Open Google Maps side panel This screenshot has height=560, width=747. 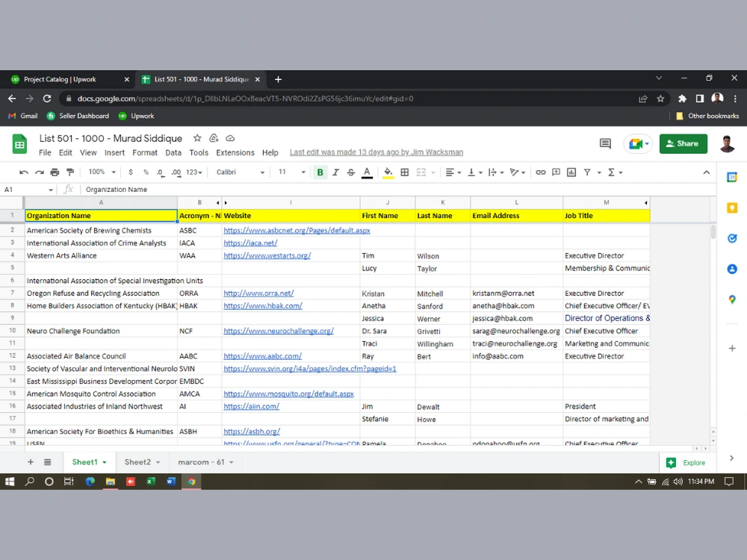coord(732,299)
